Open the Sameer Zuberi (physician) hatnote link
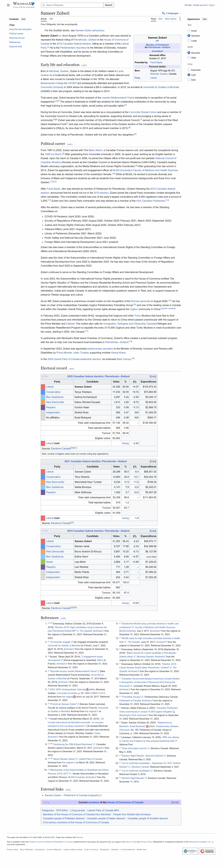 [90, 30]
